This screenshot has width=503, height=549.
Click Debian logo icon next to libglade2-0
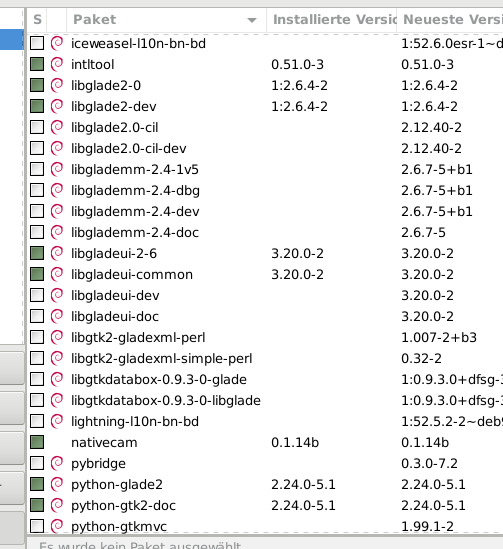click(x=57, y=85)
